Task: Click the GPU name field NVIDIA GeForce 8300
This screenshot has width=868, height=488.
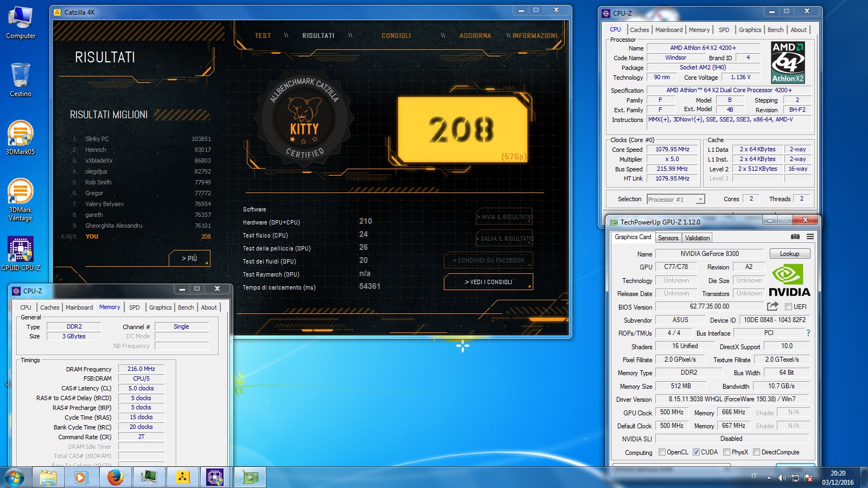Action: click(x=710, y=254)
